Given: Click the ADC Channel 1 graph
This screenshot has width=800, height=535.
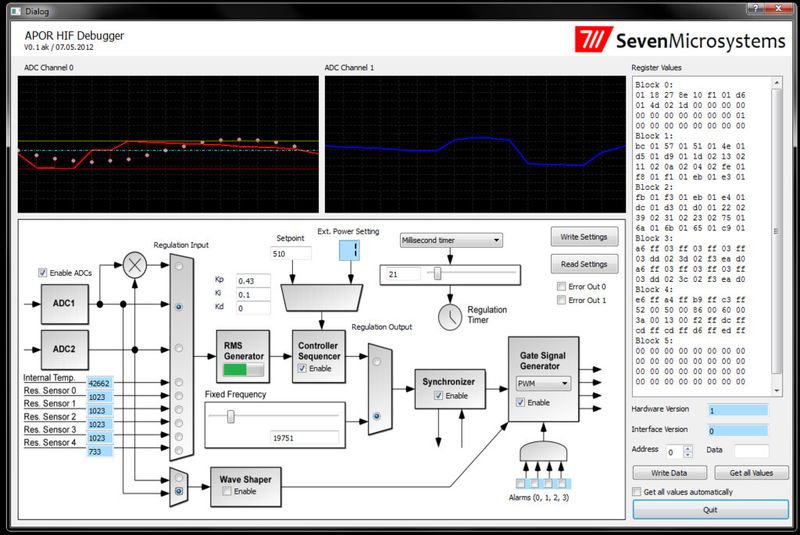Looking at the screenshot, I should pyautogui.click(x=475, y=144).
